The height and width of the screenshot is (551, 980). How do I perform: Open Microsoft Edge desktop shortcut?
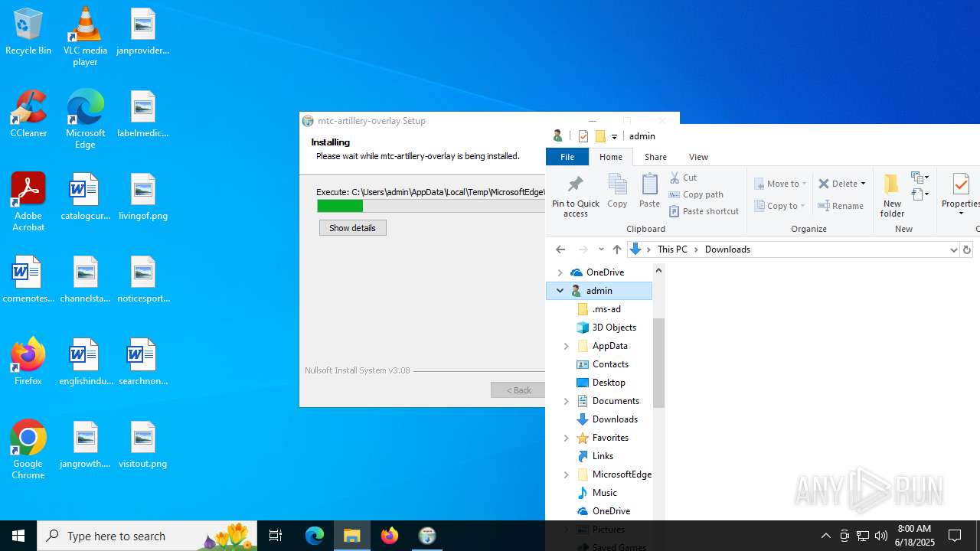[x=85, y=119]
